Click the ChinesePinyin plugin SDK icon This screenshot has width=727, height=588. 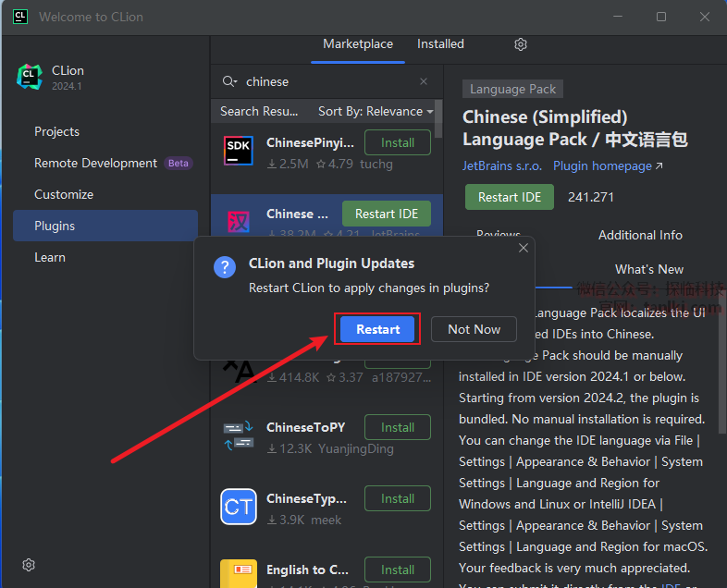click(x=239, y=151)
